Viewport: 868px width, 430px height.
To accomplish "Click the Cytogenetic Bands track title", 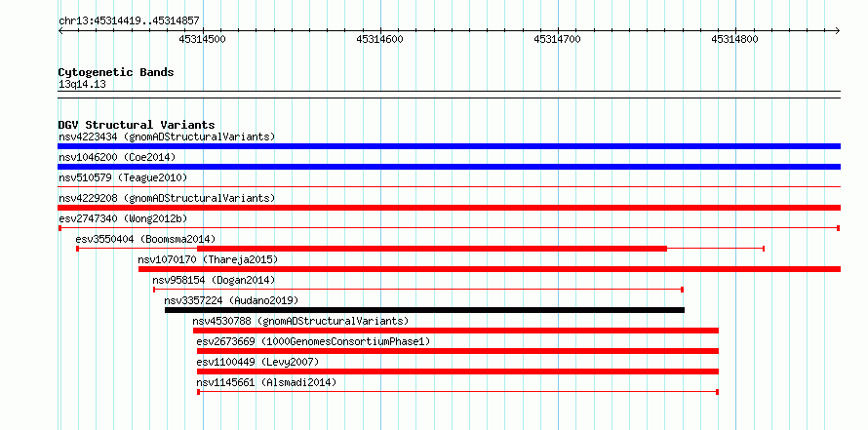I will pos(116,72).
